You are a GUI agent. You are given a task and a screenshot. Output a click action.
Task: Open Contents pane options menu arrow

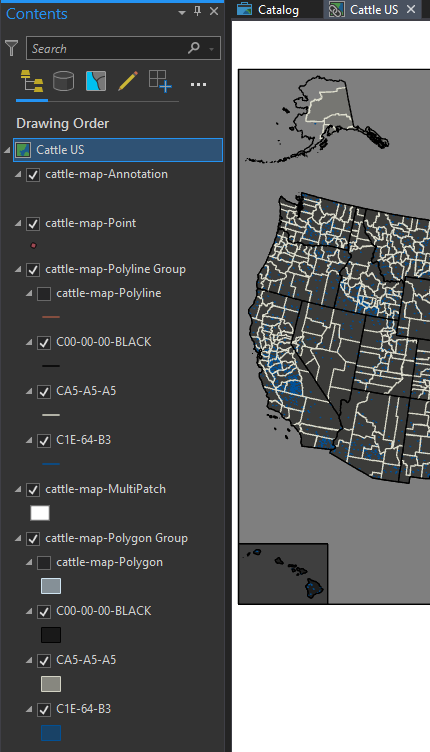[x=182, y=12]
